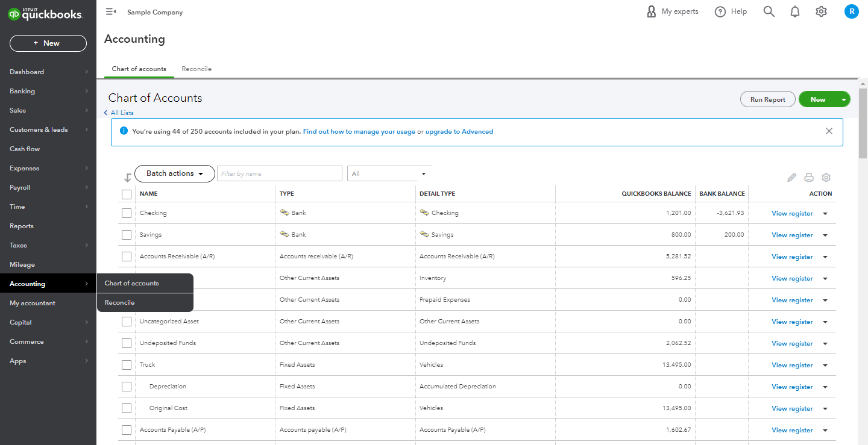
Task: Click the upgrade to Advanced link
Action: (459, 131)
